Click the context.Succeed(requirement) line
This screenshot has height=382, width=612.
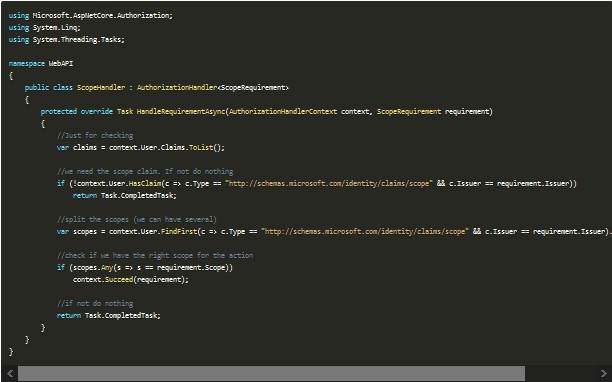point(131,279)
